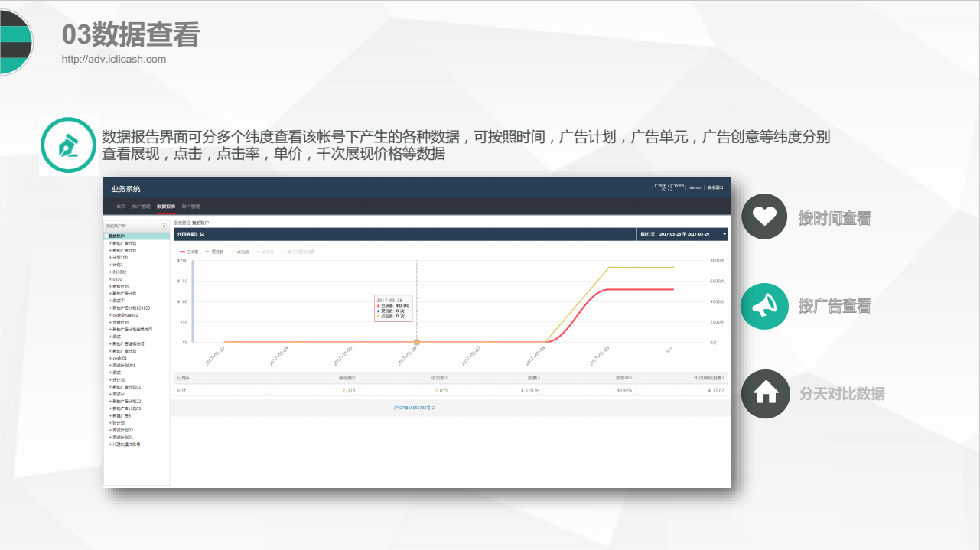Click the teal pen icon next to the description
Viewport: 980px width, 550px height.
[x=69, y=144]
